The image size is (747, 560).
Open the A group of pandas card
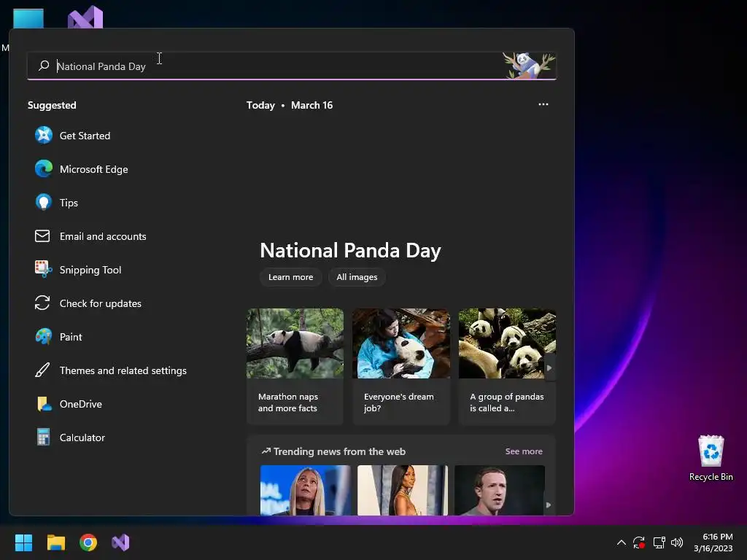(x=507, y=366)
